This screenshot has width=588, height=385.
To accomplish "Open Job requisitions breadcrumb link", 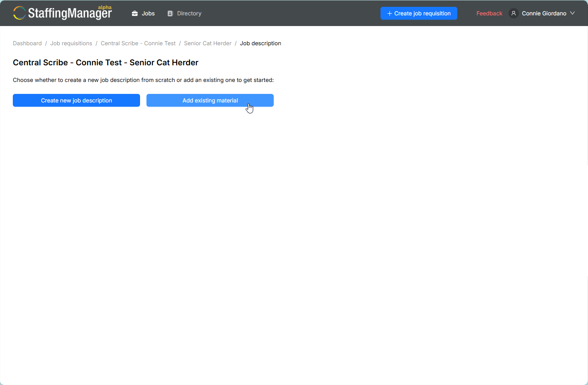I will [71, 43].
